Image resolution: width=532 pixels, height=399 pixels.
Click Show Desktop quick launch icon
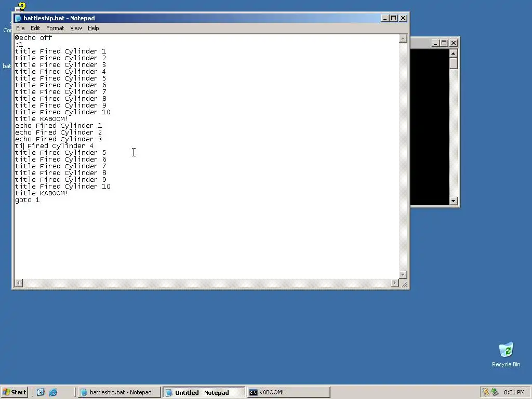pyautogui.click(x=41, y=392)
